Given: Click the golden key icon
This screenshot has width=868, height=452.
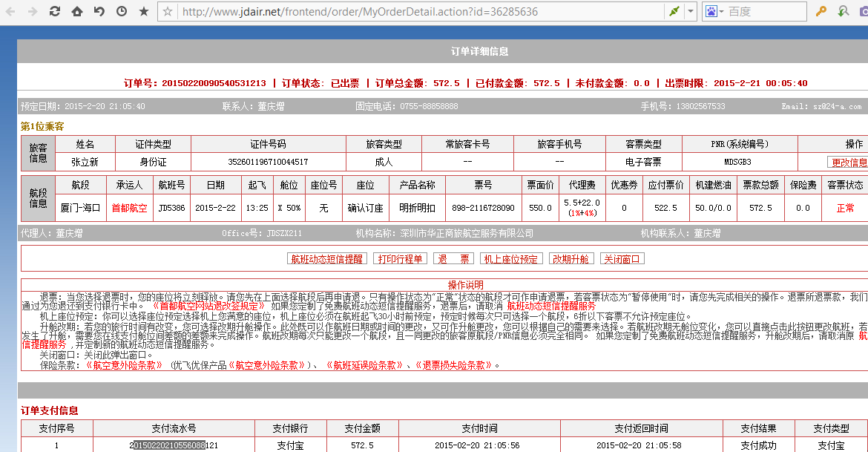Looking at the screenshot, I should click(x=821, y=11).
